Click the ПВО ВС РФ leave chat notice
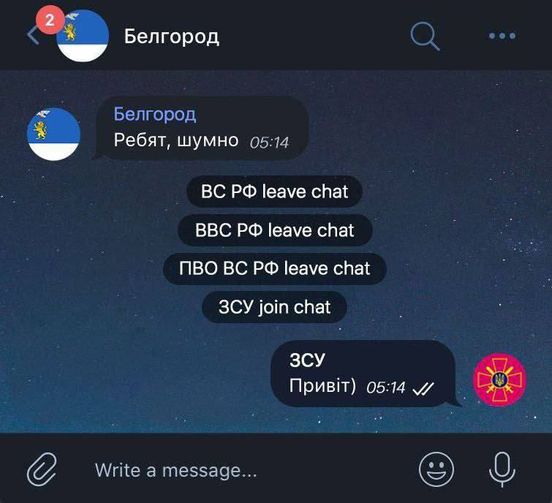 [x=275, y=269]
